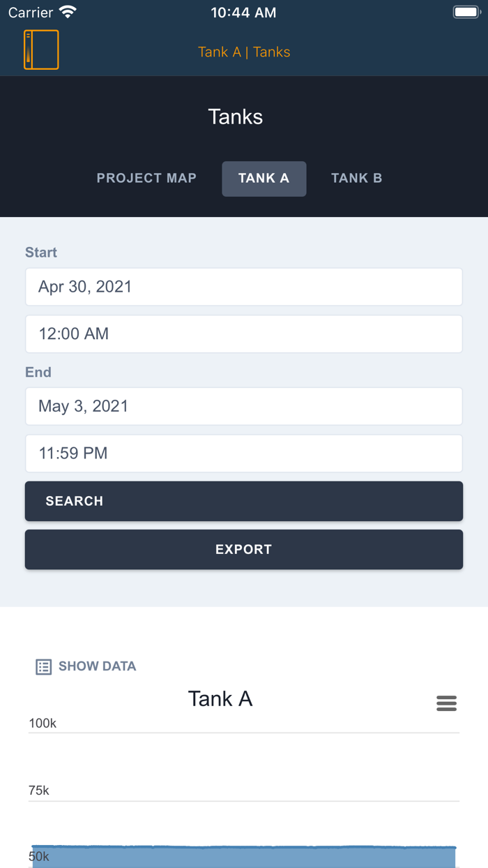The height and width of the screenshot is (868, 488).
Task: Open the chart hamburger menu
Action: point(446,703)
